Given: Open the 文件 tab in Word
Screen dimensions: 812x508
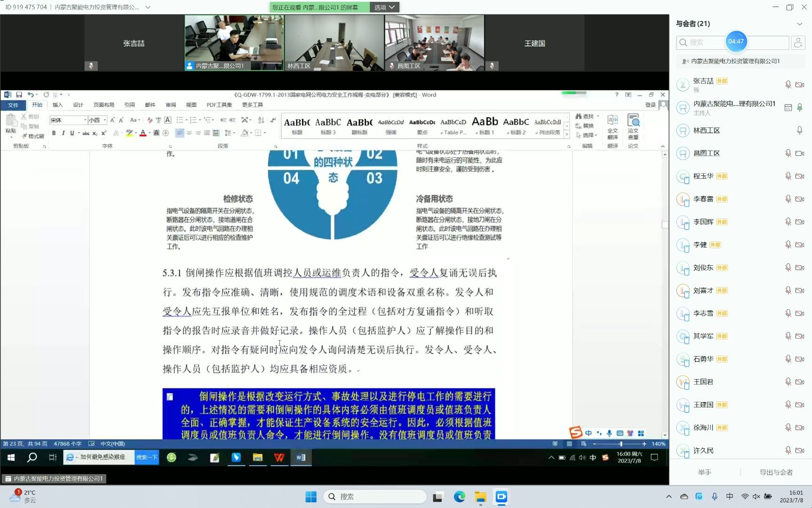Looking at the screenshot, I should coord(13,105).
